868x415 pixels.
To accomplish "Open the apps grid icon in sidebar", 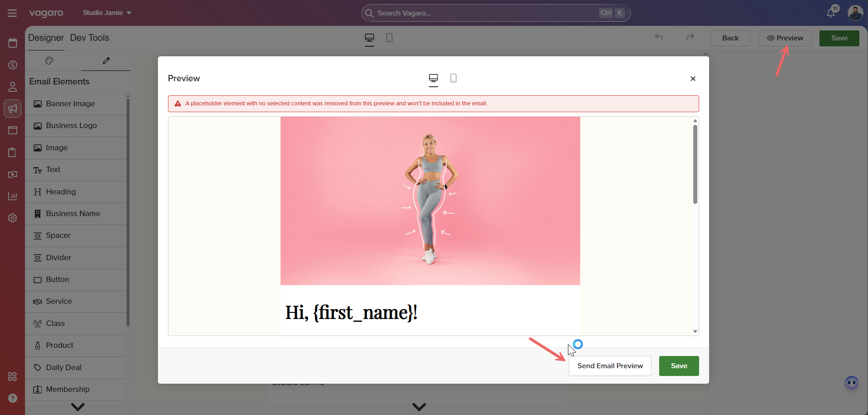I will [13, 376].
